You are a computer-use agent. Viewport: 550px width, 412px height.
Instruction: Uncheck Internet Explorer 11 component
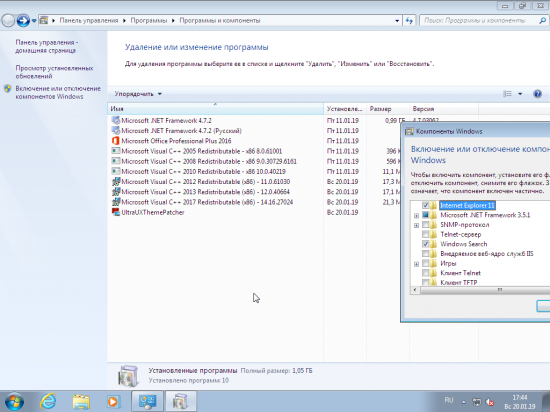point(425,205)
